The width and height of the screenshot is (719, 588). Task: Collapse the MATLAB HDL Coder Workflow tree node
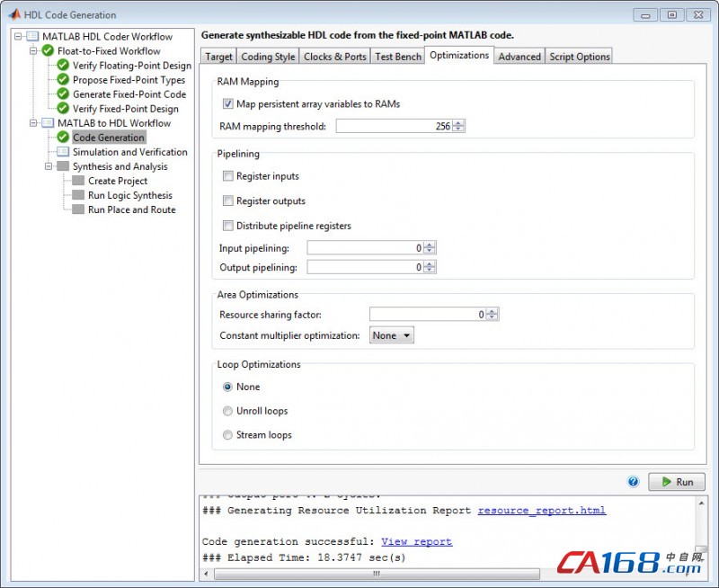18,36
